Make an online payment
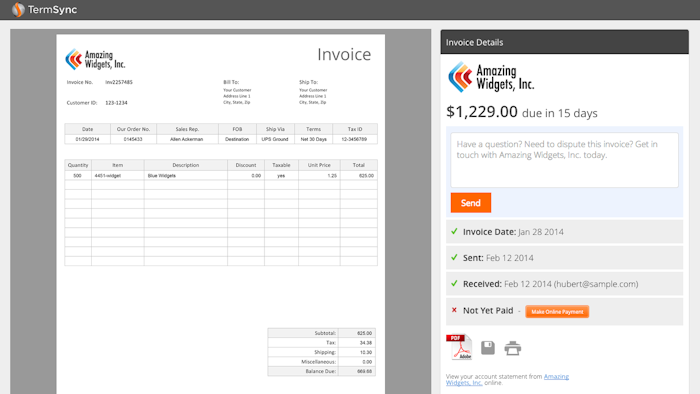Viewport: 700px width, 394px height. [557, 311]
